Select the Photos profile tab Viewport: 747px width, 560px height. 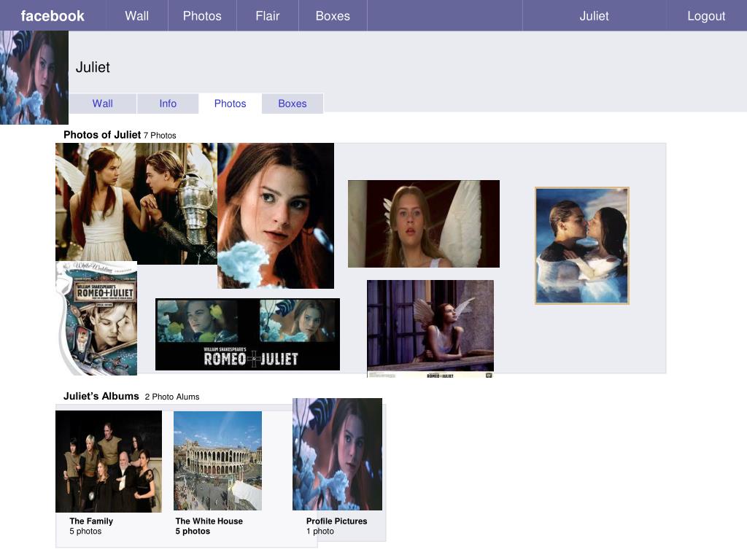coord(230,104)
